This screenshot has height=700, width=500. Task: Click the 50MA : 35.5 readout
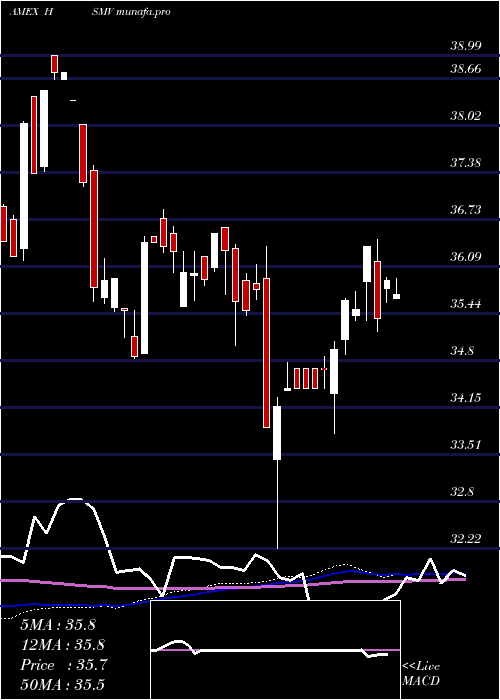click(62, 685)
